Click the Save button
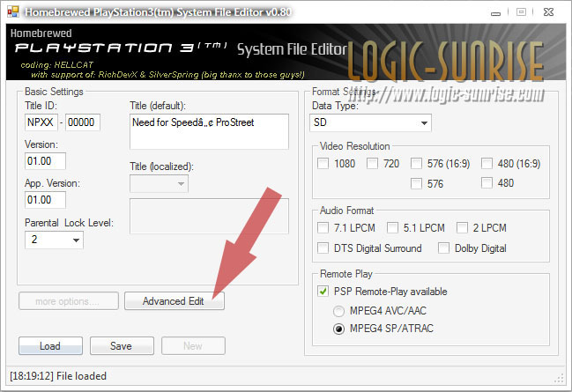The image size is (572, 392). 122,345
